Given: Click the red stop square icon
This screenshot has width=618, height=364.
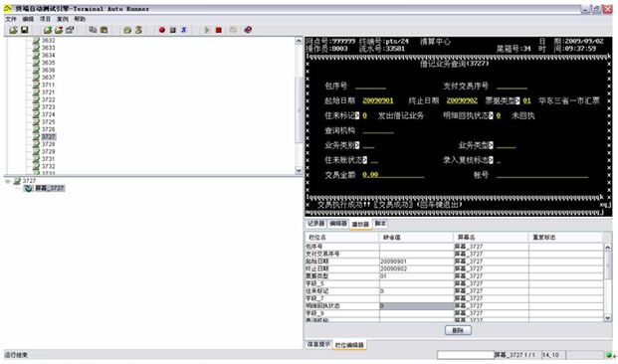Looking at the screenshot, I should click(x=218, y=30).
